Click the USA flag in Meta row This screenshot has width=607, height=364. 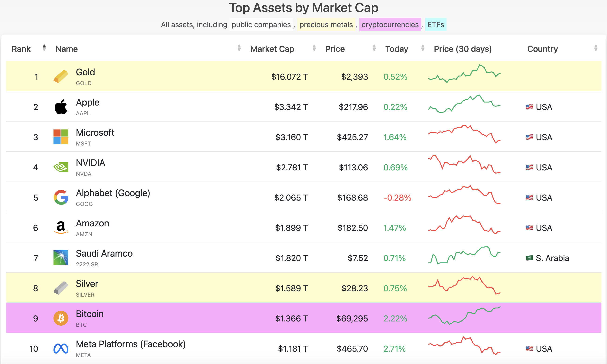530,349
